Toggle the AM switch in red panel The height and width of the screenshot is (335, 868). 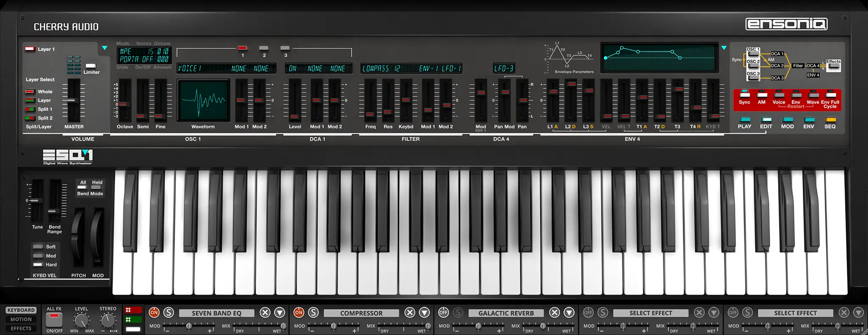coord(762,95)
